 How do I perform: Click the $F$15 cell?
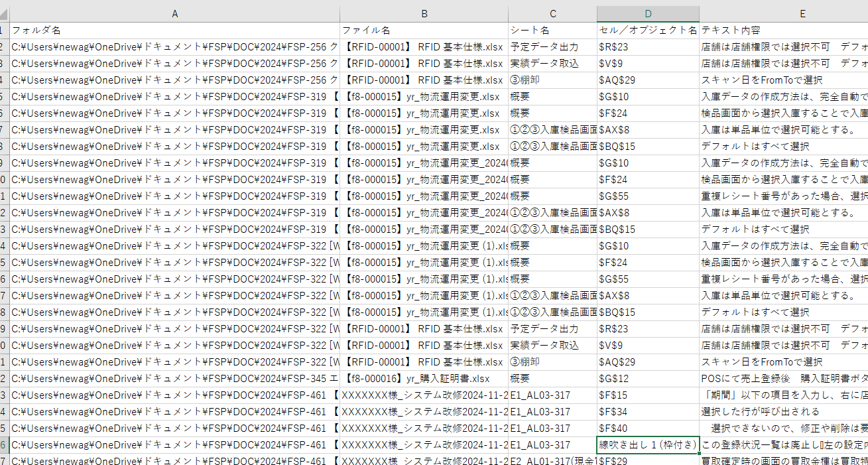[x=649, y=395]
